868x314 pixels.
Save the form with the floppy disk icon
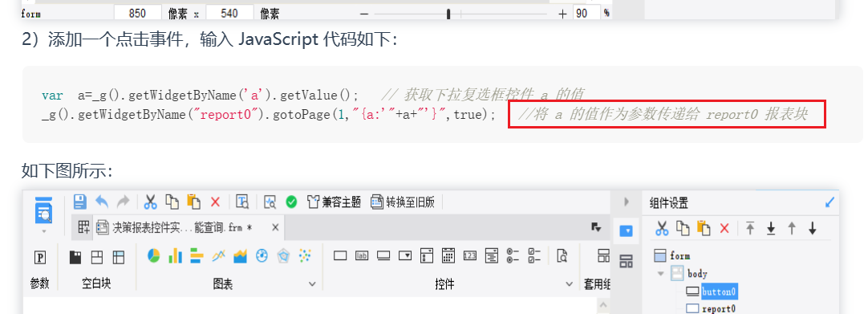pyautogui.click(x=80, y=202)
